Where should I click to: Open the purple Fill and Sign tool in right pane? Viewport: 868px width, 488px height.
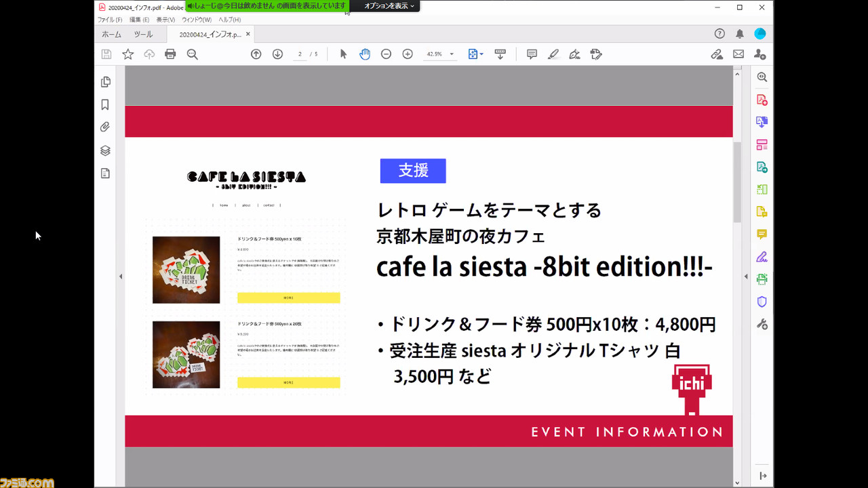(x=762, y=257)
